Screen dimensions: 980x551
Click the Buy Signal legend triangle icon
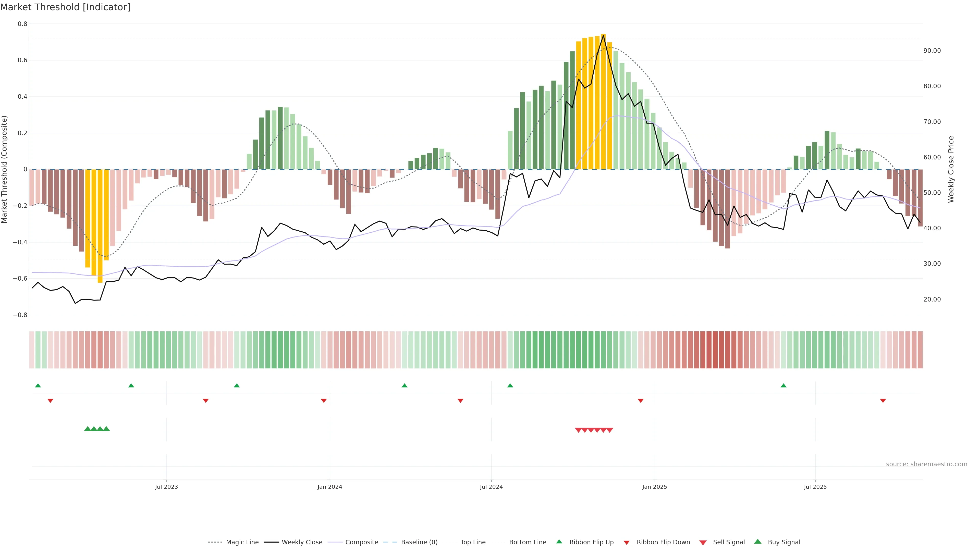coord(757,542)
